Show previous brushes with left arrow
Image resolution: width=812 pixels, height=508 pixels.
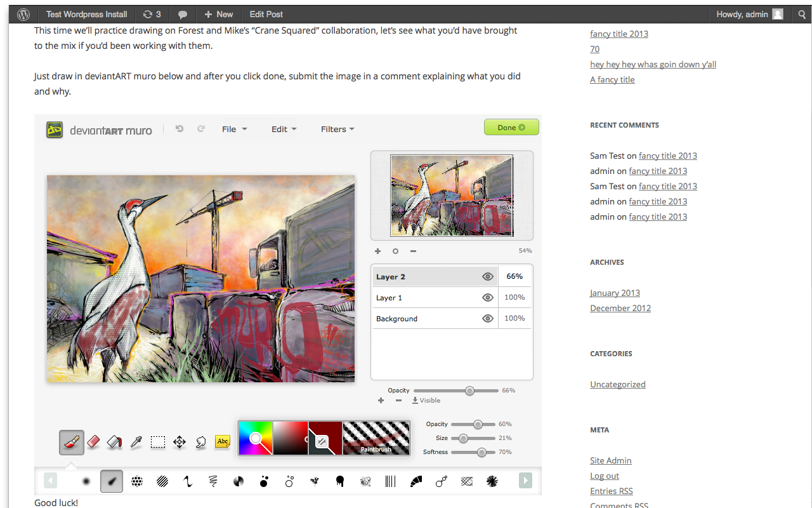[x=51, y=481]
